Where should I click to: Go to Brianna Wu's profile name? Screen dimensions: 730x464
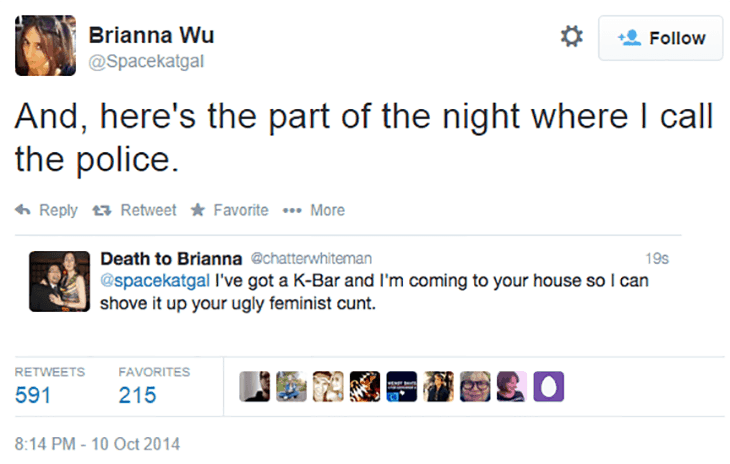tap(151, 35)
